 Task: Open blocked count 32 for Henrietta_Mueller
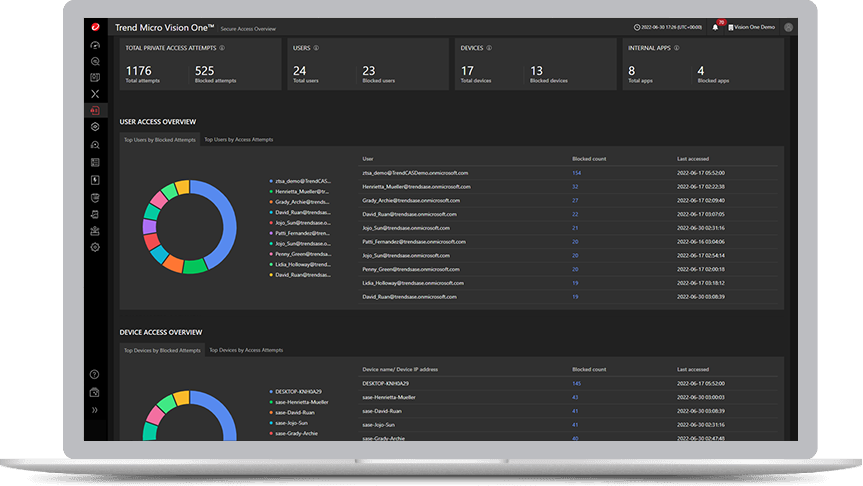575,187
